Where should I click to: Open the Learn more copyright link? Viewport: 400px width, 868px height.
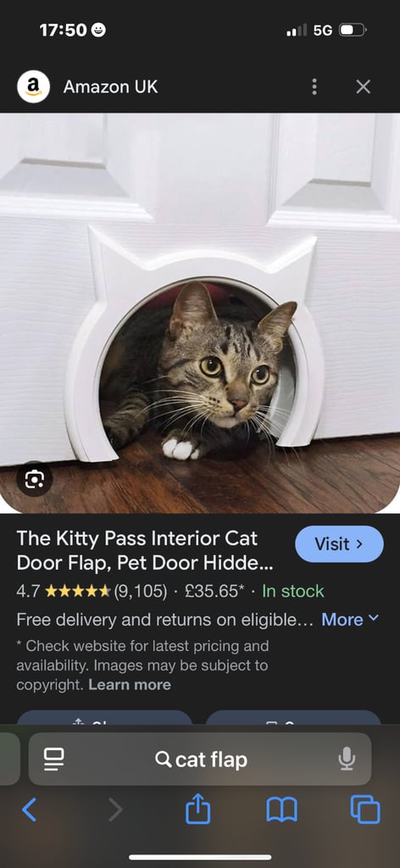pos(130,685)
